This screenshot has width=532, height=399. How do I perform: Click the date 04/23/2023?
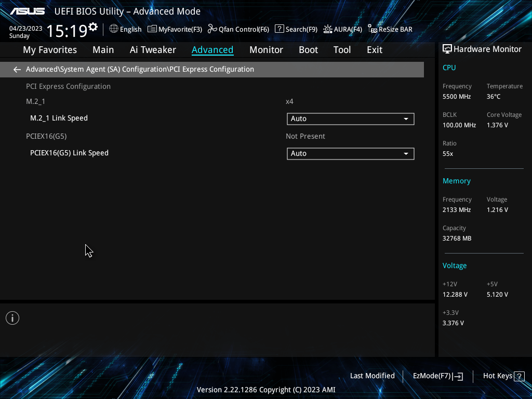[26, 29]
